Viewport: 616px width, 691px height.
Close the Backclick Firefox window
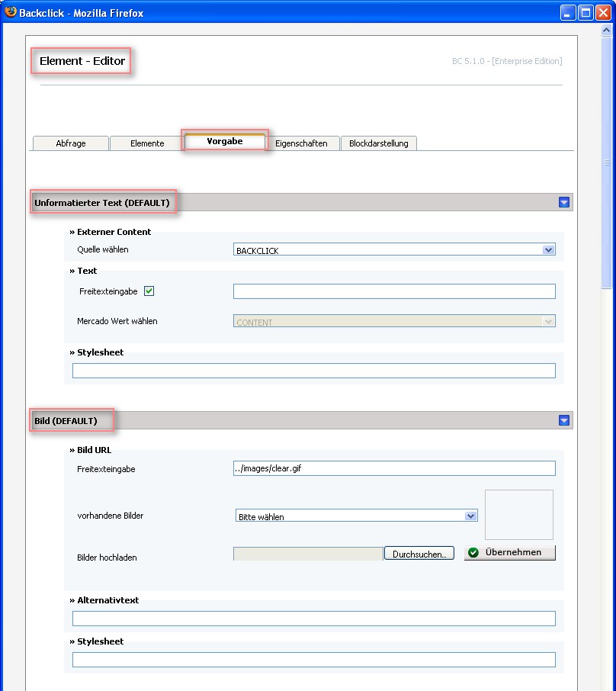click(x=603, y=13)
